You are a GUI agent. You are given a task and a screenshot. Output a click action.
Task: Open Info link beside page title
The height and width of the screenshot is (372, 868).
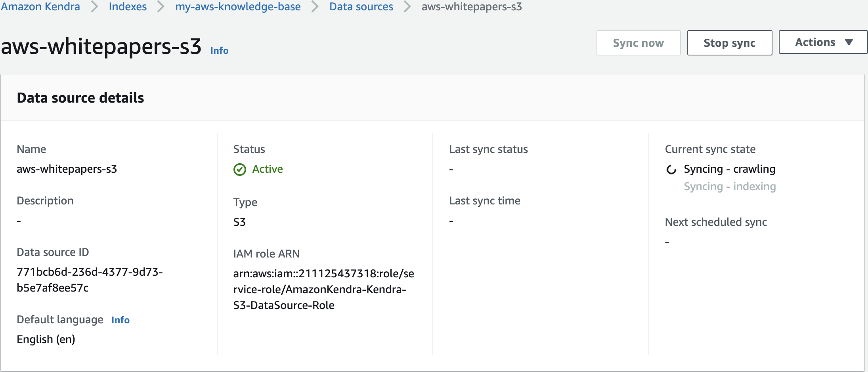pos(219,51)
